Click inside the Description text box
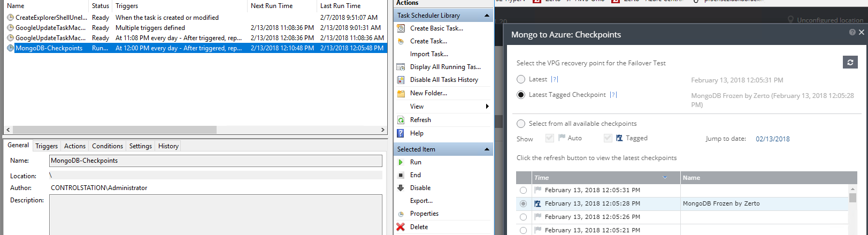Viewport: 868px width, 235px height. [x=216, y=215]
